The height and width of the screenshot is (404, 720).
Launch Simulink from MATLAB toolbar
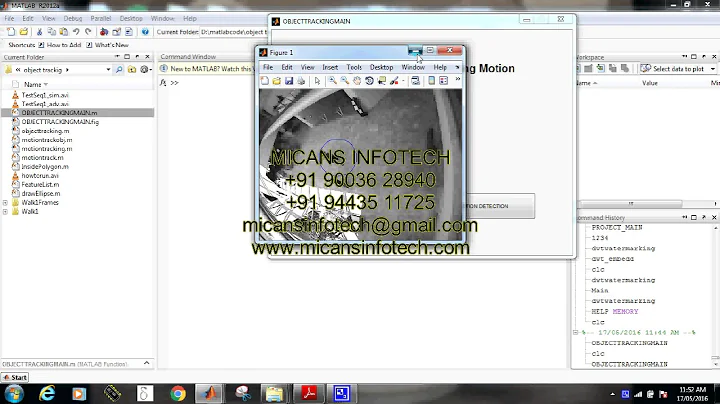[x=104, y=32]
